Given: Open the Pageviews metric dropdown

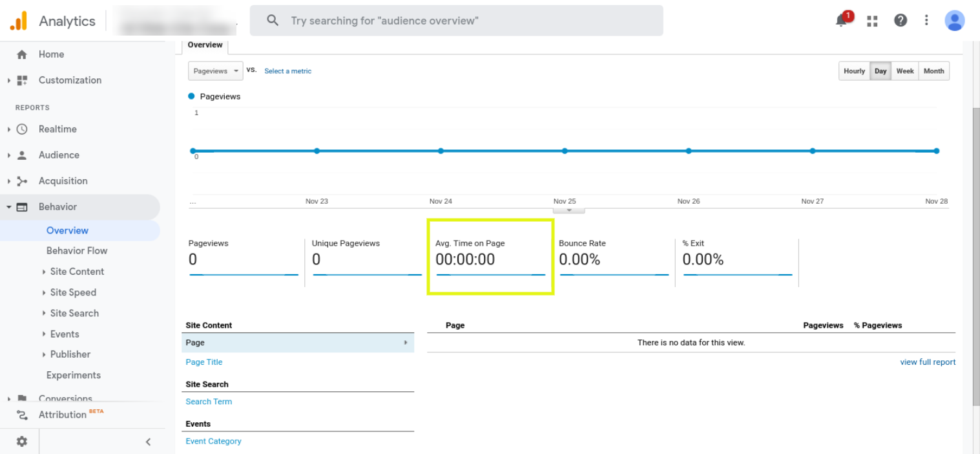Looking at the screenshot, I should [x=216, y=71].
